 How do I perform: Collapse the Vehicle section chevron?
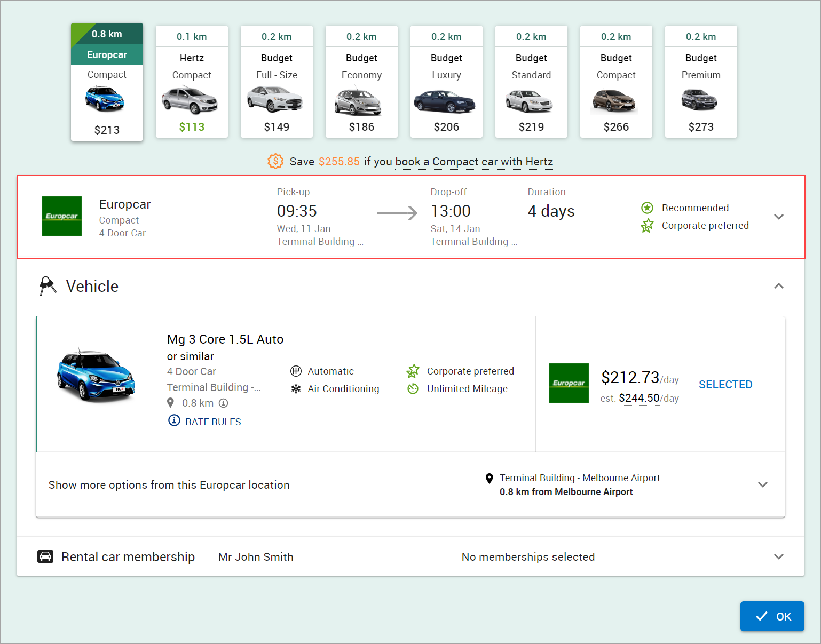[x=779, y=286]
